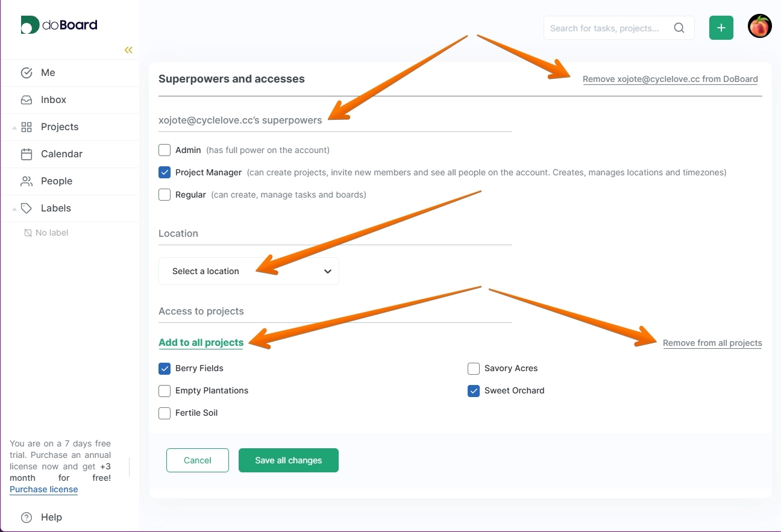This screenshot has height=532, width=781.
Task: Uncheck the Project Manager role
Action: point(165,172)
